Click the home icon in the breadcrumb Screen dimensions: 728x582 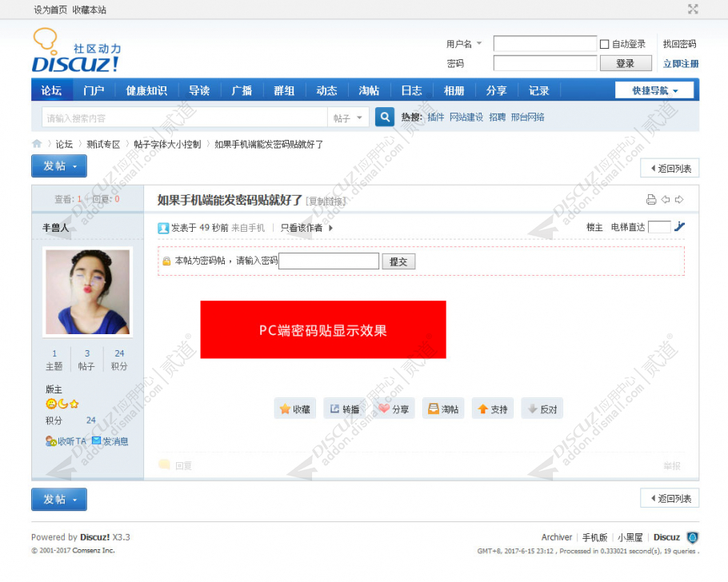37,144
